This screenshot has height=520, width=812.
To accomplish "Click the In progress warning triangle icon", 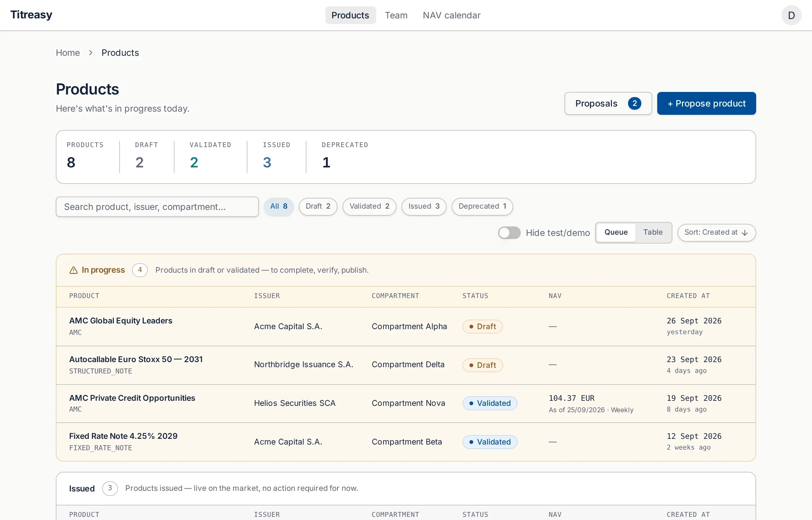I will [x=73, y=270].
